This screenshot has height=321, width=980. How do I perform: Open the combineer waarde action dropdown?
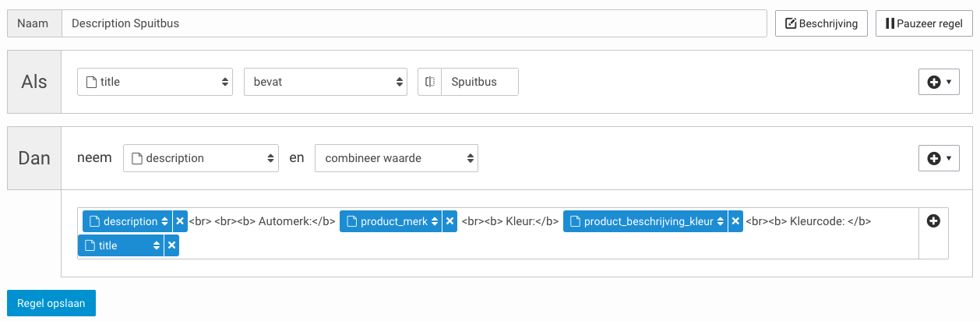tap(397, 158)
